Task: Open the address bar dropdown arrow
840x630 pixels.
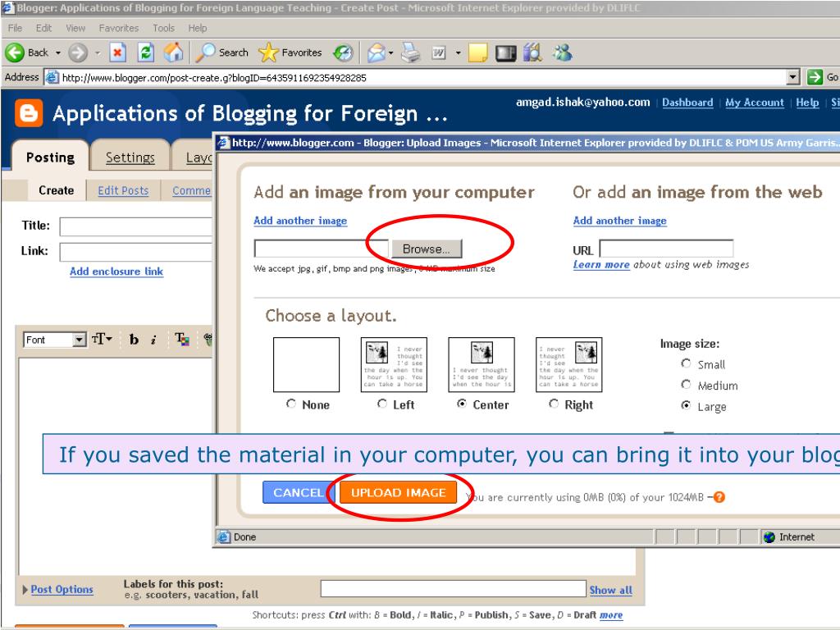Action: pos(793,77)
